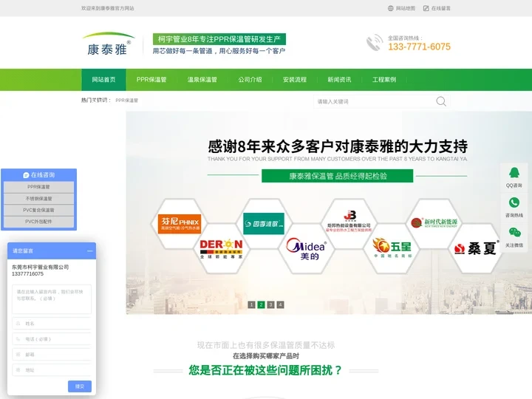This screenshot has height=399, width=532.
Task: Click the 在线留言 edit icon
Action: click(x=426, y=8)
